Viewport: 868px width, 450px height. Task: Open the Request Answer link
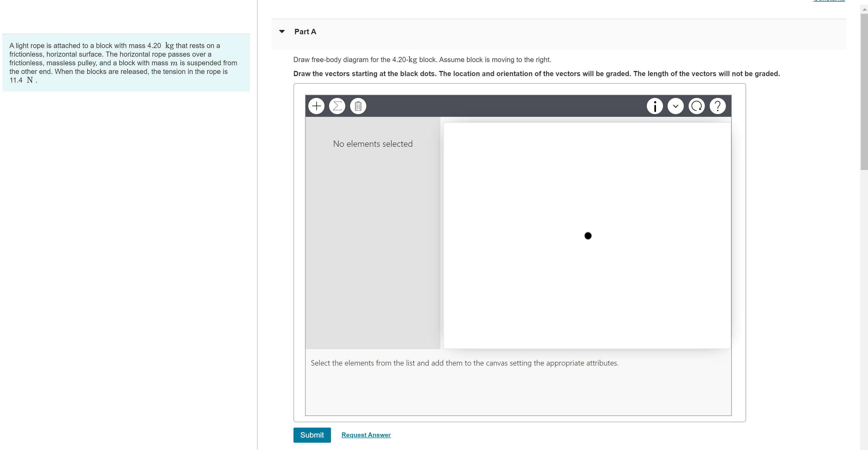click(x=366, y=435)
